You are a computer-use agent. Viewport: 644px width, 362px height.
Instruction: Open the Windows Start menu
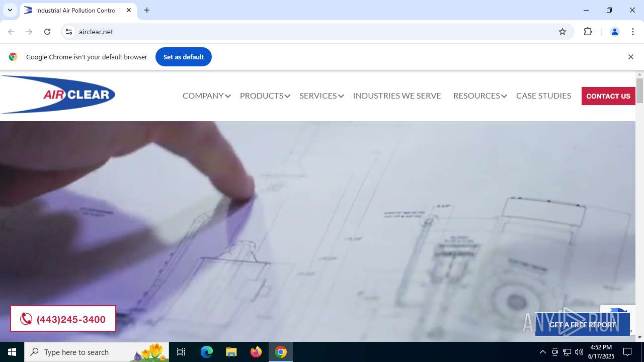click(x=12, y=352)
